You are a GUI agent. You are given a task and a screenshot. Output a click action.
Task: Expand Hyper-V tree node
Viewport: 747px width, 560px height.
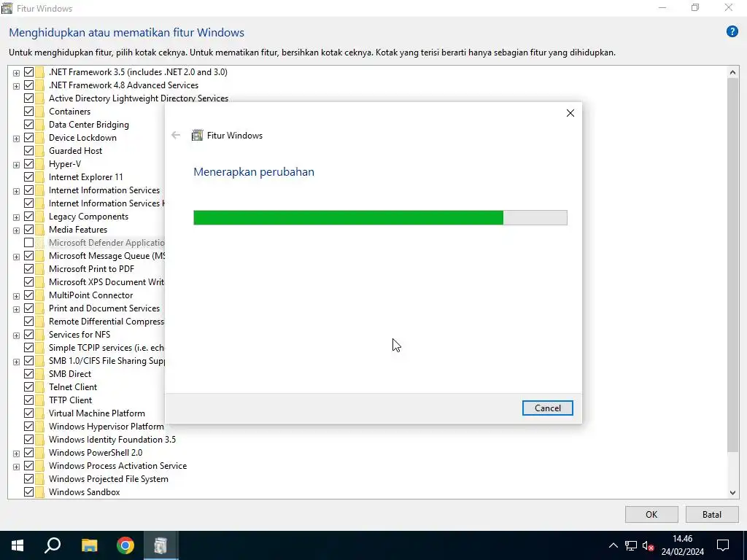point(16,165)
